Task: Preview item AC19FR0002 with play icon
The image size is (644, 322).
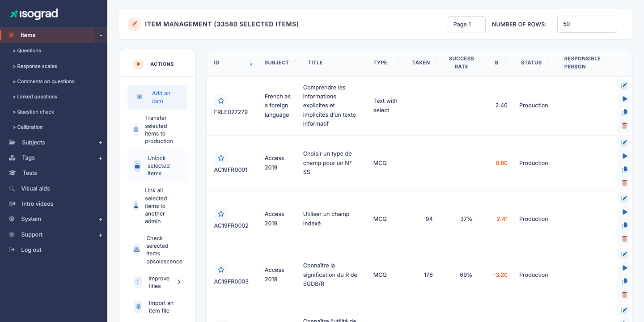Action: 624,212
